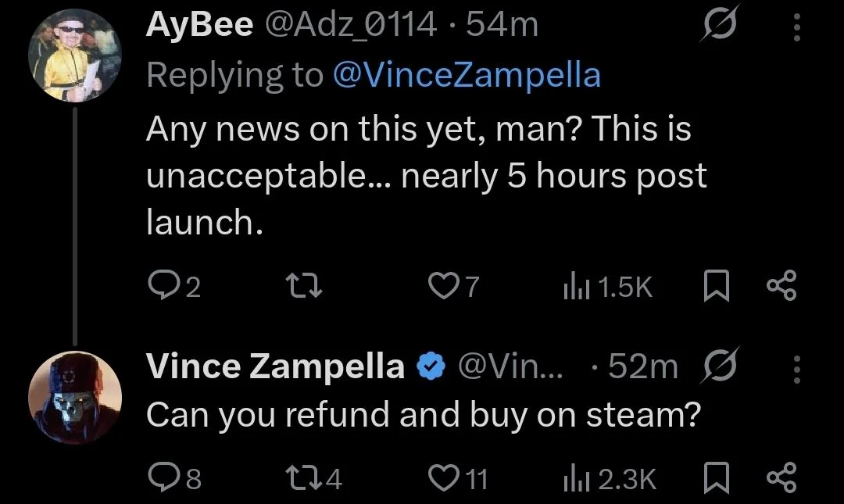The width and height of the screenshot is (844, 504).
Task: Click the Vince Zampella display name
Action: point(275,367)
